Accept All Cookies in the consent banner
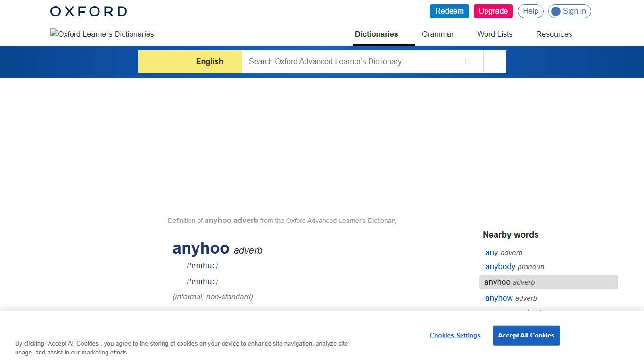Image resolution: width=644 pixels, height=362 pixels. (526, 335)
